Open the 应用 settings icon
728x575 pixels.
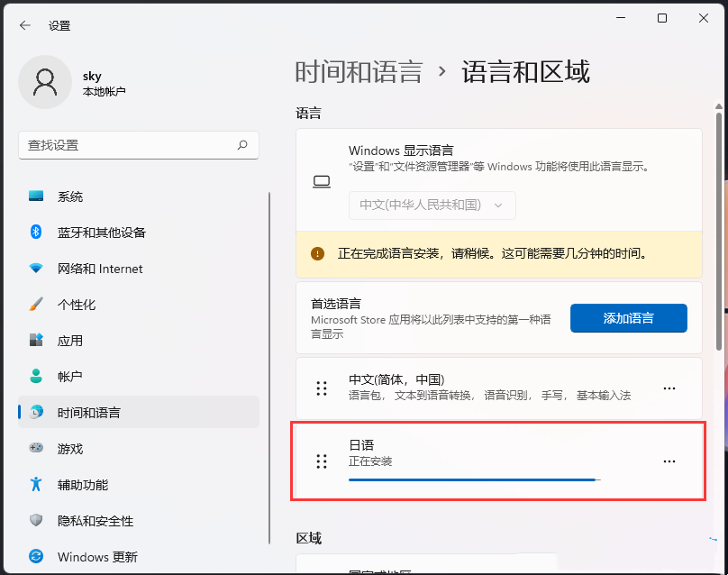pos(34,340)
